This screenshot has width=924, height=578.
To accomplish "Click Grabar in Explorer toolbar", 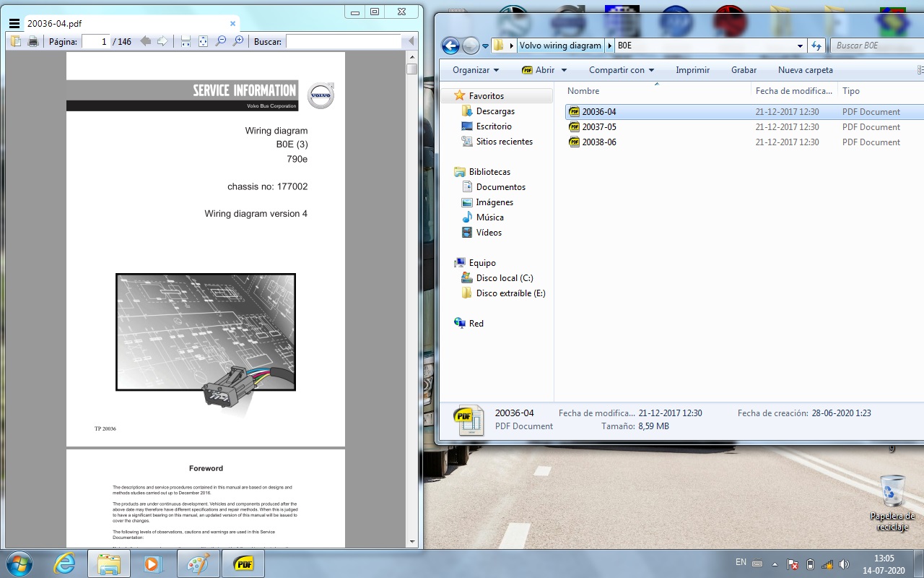I will coord(744,70).
